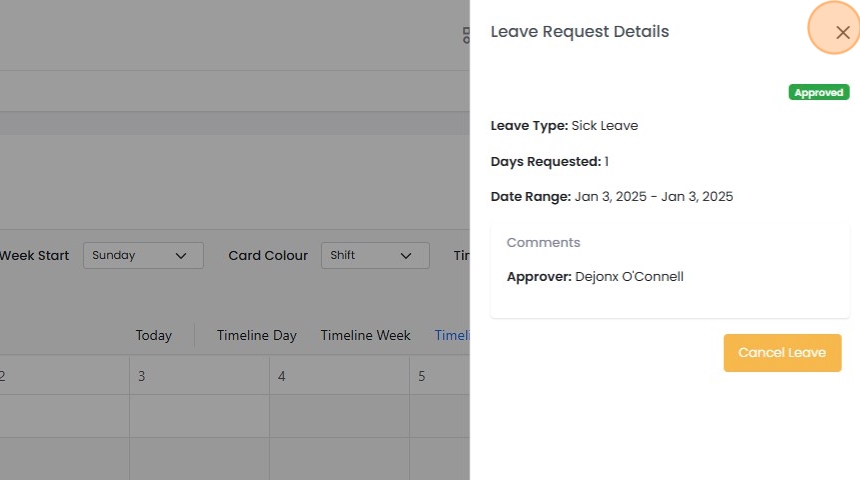Click the Leave Request Details title
Image resolution: width=860 pixels, height=480 pixels.
579,32
